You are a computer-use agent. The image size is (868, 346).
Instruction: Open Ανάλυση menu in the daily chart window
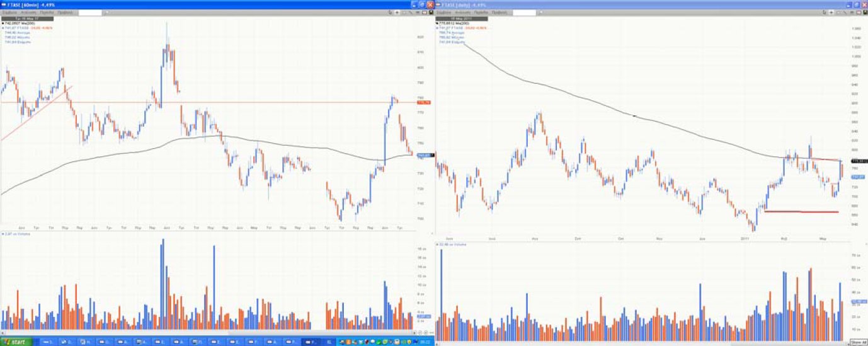click(x=461, y=12)
